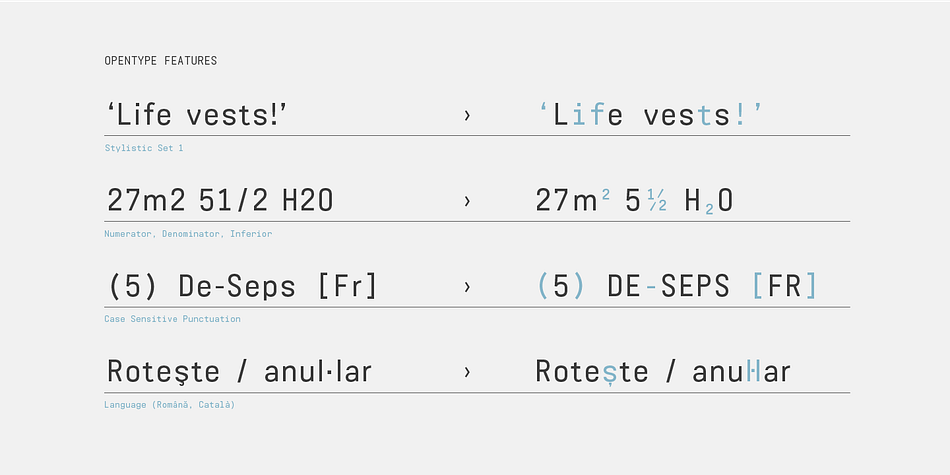Click the uppercase 'DE-SEPS' sample word
The width and height of the screenshot is (950, 475).
pos(668,286)
